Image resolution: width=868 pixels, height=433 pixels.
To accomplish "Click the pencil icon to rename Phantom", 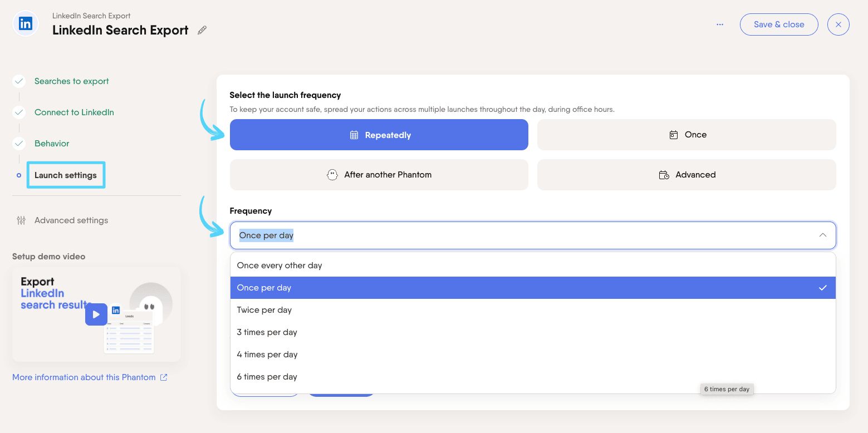I will pos(202,30).
